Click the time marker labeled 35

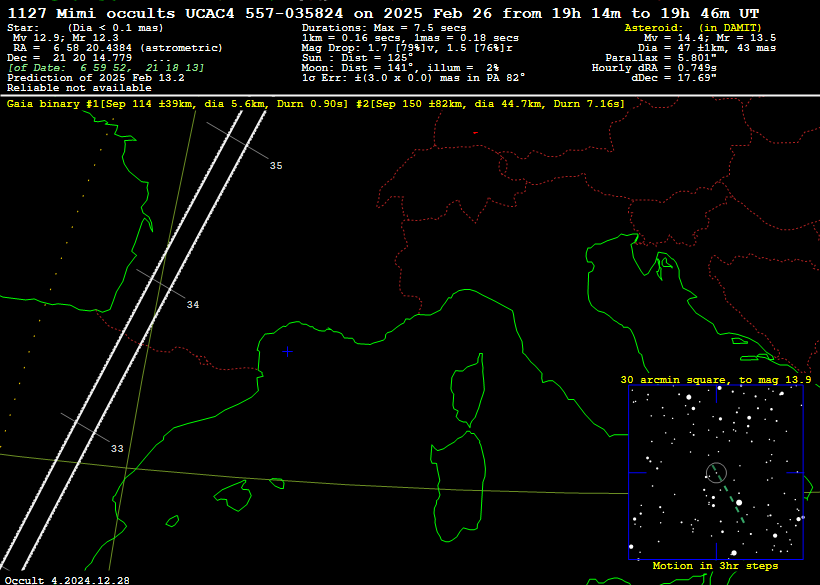(275, 165)
